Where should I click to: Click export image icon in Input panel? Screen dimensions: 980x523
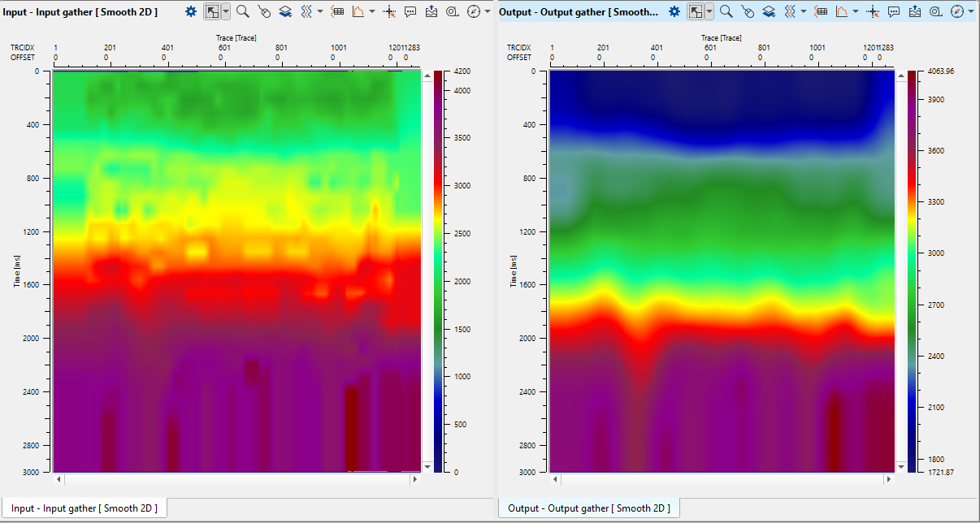pyautogui.click(x=431, y=11)
